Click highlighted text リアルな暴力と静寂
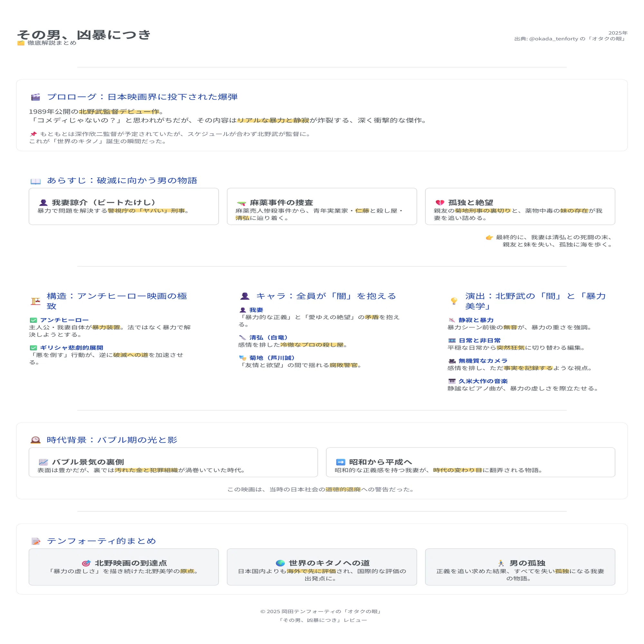The height and width of the screenshot is (644, 644). tap(273, 120)
